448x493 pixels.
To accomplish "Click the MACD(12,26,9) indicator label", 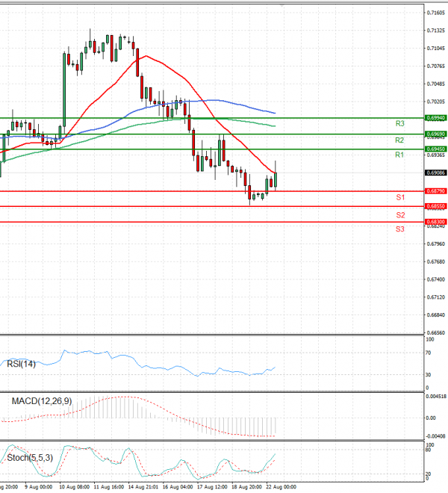I will click(x=42, y=401).
